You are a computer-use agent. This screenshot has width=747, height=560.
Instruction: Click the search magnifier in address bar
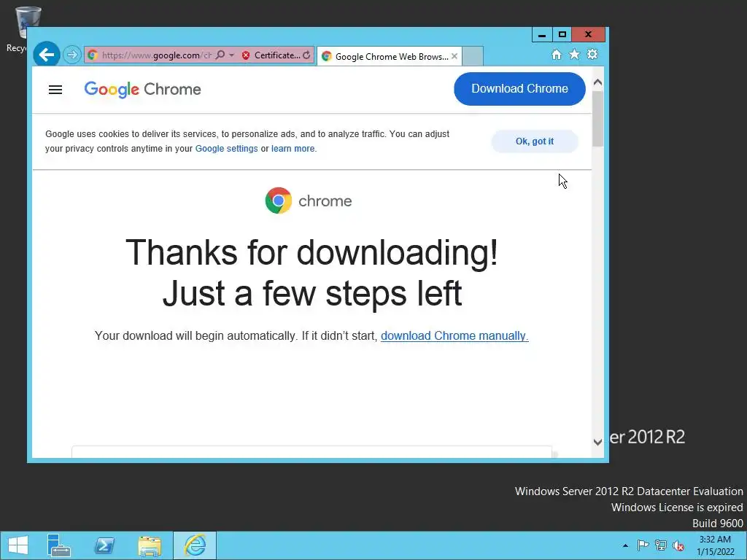pyautogui.click(x=220, y=55)
